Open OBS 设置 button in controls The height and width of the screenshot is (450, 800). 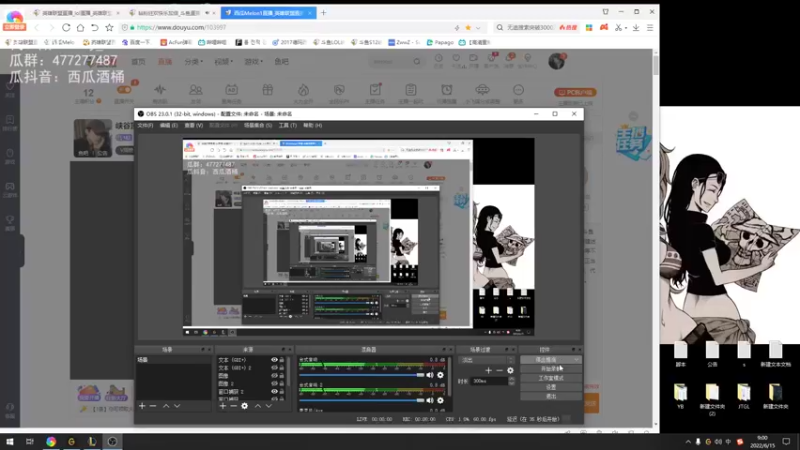click(x=551, y=387)
